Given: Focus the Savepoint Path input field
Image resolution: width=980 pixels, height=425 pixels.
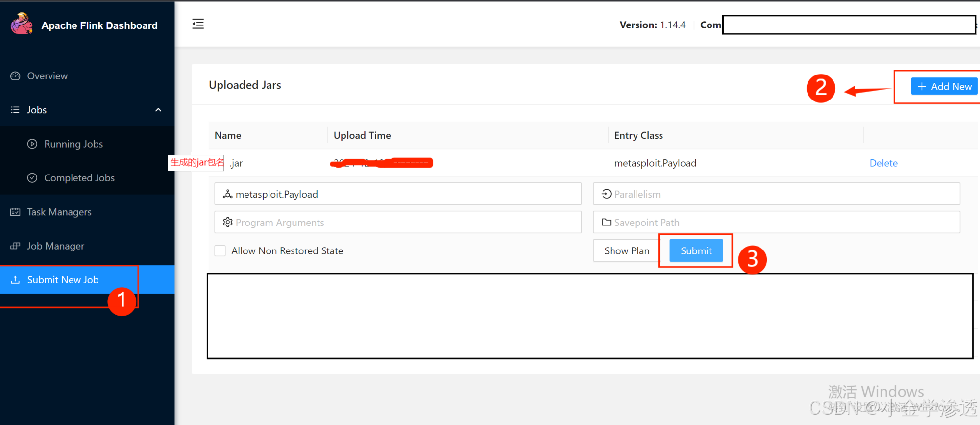Looking at the screenshot, I should [x=777, y=222].
